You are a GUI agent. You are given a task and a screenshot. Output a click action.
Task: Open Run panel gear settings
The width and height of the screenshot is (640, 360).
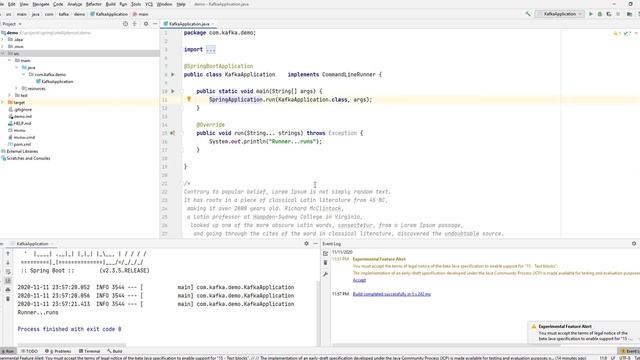coord(306,244)
